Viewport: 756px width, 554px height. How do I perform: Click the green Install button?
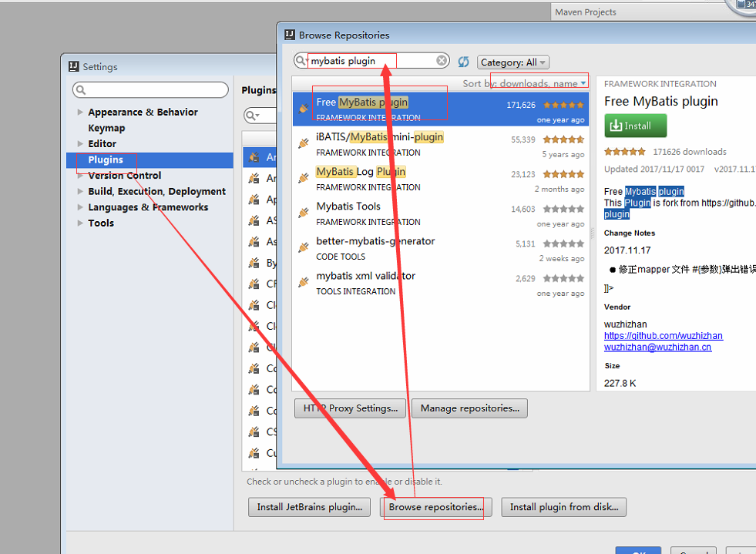point(636,126)
